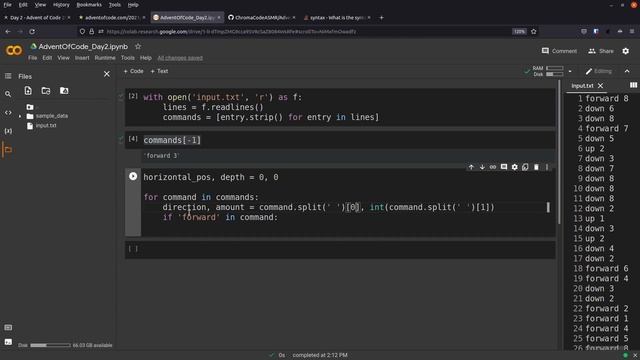
Task: Open a new browser tab
Action: [x=382, y=18]
